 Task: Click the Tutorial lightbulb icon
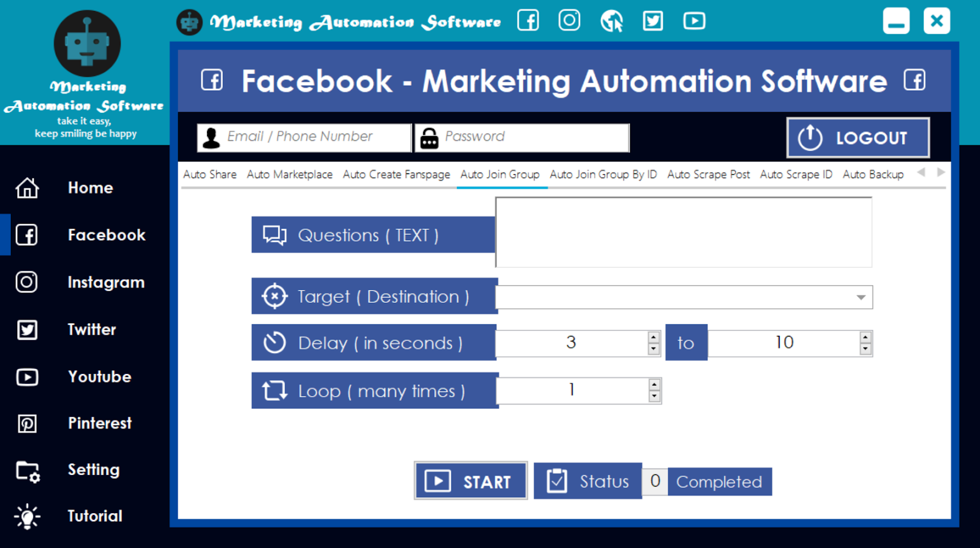click(27, 516)
